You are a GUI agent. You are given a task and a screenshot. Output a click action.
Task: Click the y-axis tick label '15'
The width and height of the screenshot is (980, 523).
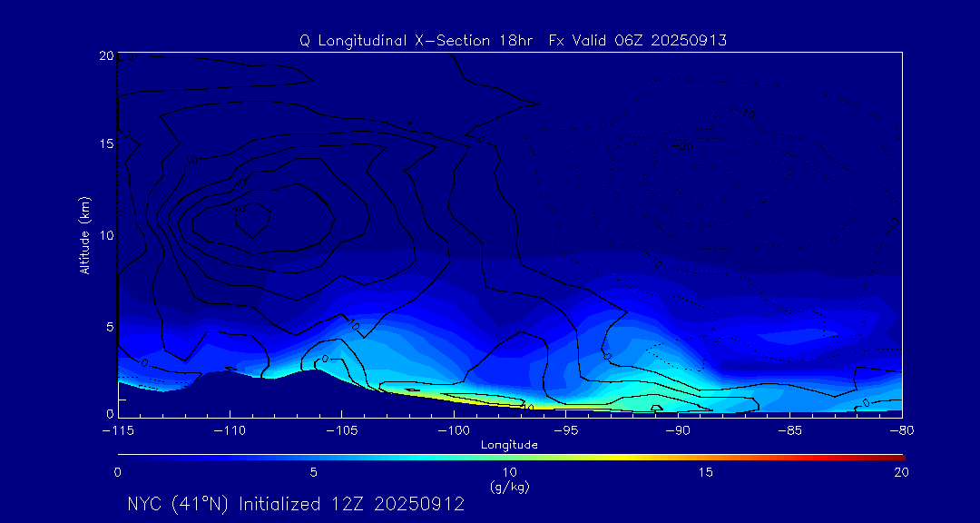pos(104,144)
